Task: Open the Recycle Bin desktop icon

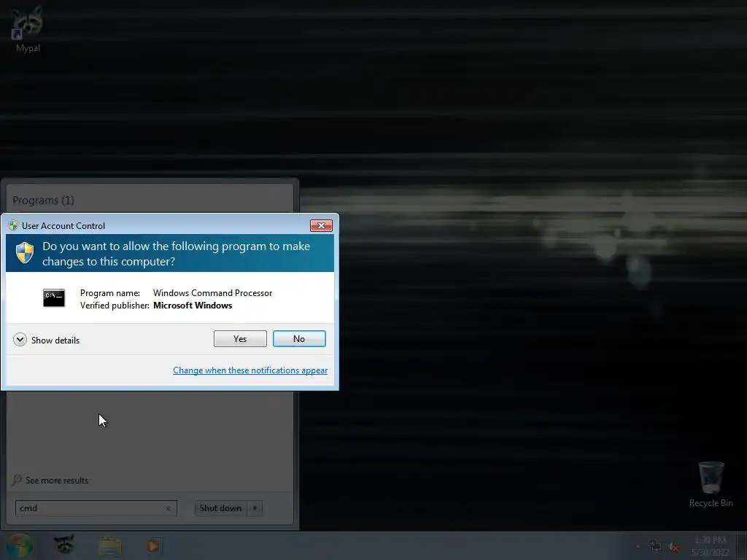Action: 711,484
